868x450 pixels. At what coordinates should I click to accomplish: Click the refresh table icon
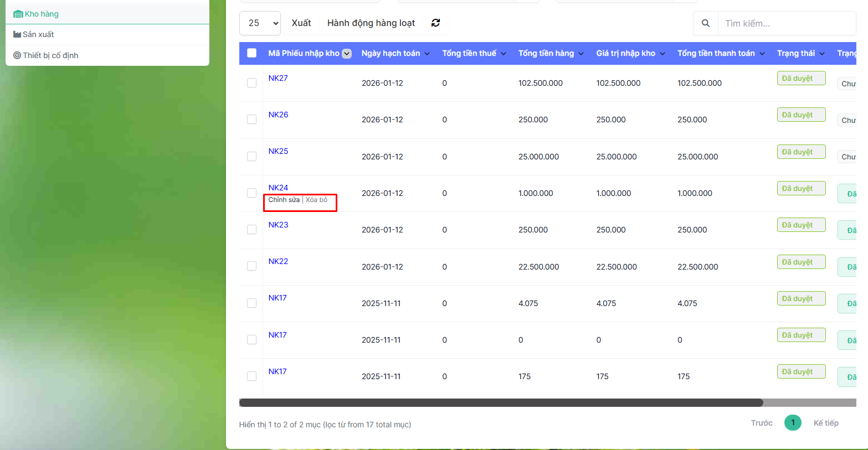(435, 23)
